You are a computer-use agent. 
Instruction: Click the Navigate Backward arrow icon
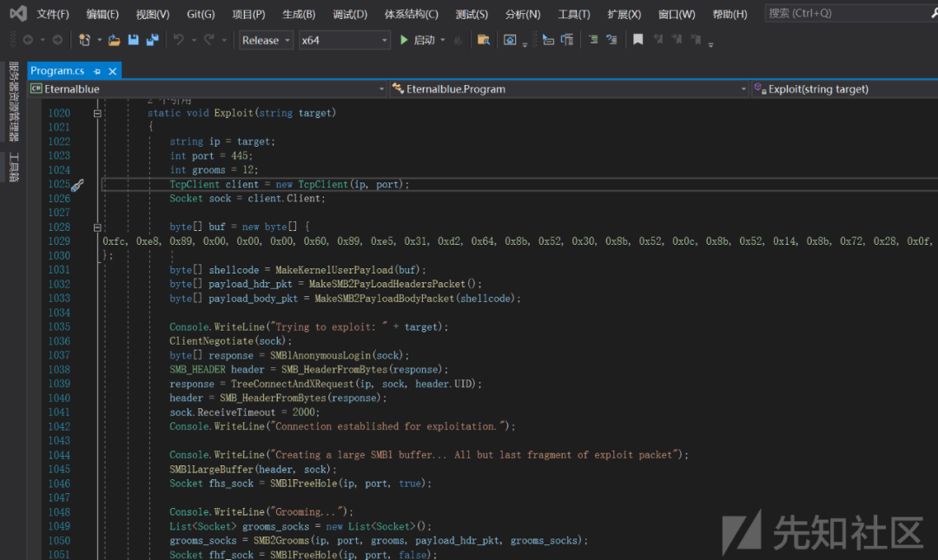(x=28, y=40)
